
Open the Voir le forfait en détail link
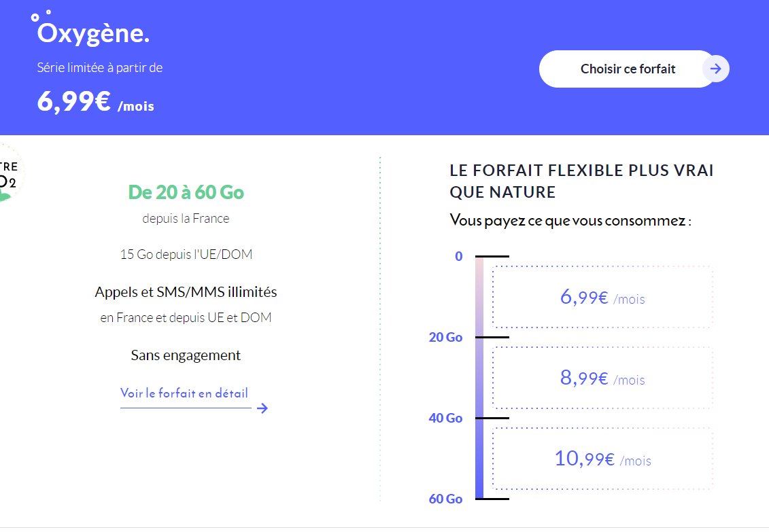pos(184,393)
